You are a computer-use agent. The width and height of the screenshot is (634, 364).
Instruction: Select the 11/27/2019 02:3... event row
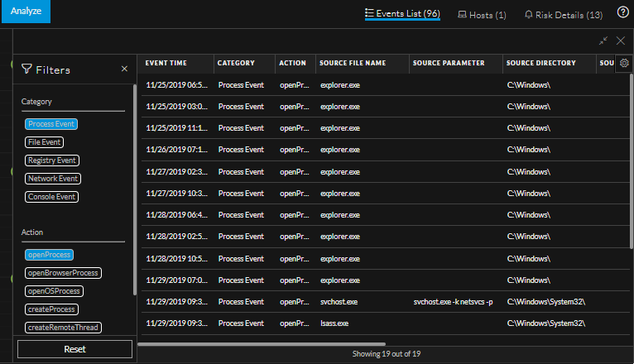[386, 172]
